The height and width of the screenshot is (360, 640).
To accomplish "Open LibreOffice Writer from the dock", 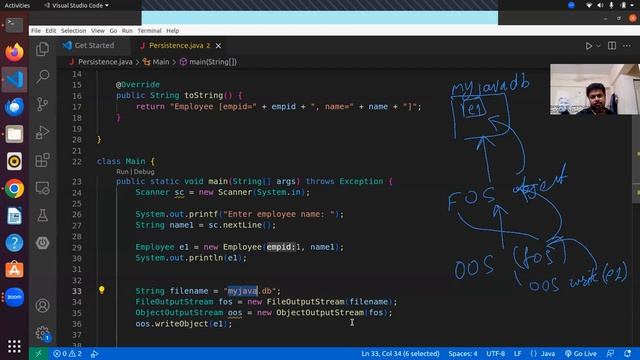I will click(14, 216).
